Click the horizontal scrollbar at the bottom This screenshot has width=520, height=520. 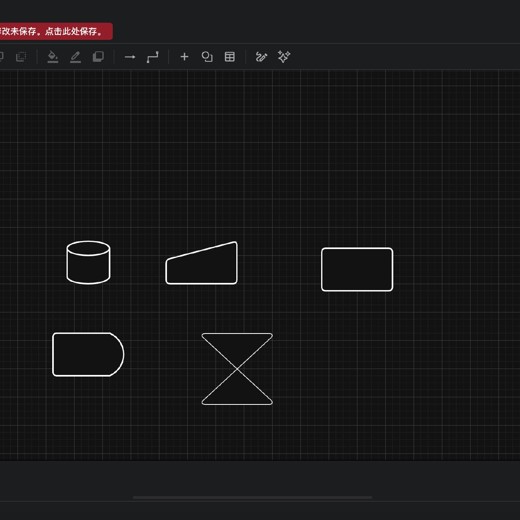252,497
